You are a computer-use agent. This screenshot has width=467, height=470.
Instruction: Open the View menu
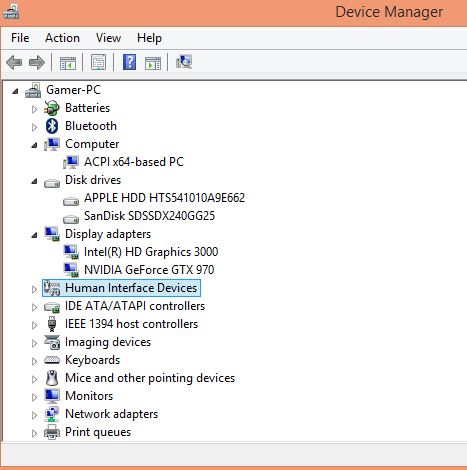(108, 38)
